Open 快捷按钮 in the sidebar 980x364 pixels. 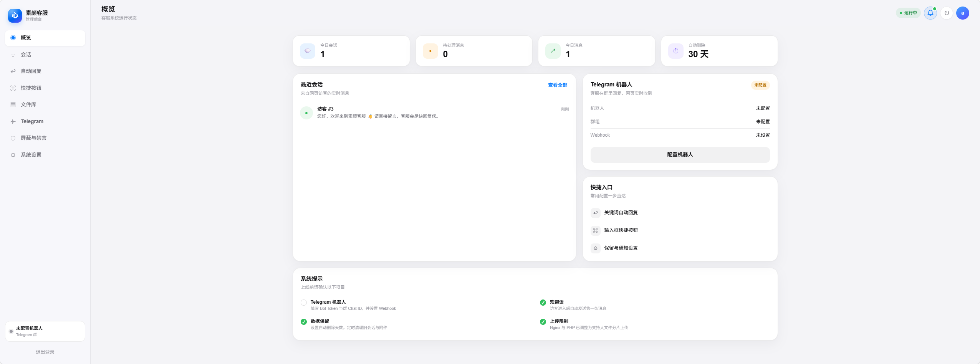pyautogui.click(x=45, y=88)
